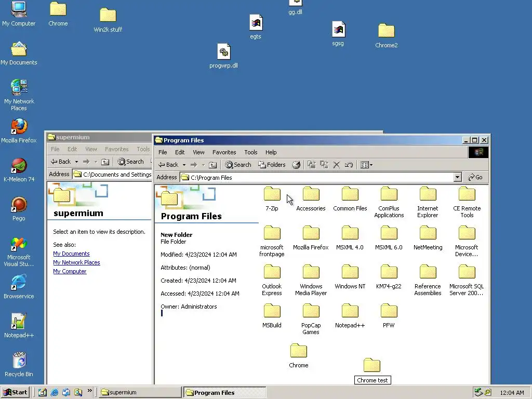
Task: Select the CE Remote Tools folder
Action: tap(467, 203)
